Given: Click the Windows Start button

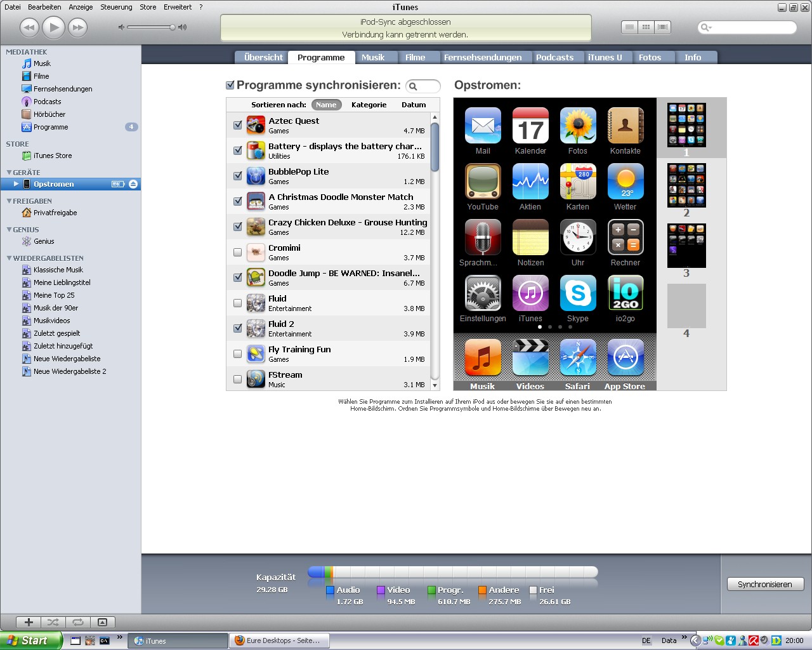Looking at the screenshot, I should (31, 640).
